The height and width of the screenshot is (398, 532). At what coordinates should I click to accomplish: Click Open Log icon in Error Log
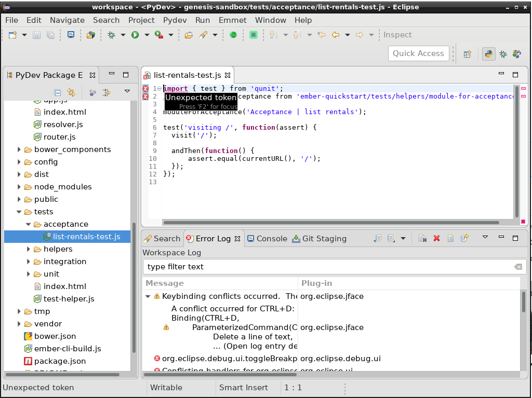(450, 239)
